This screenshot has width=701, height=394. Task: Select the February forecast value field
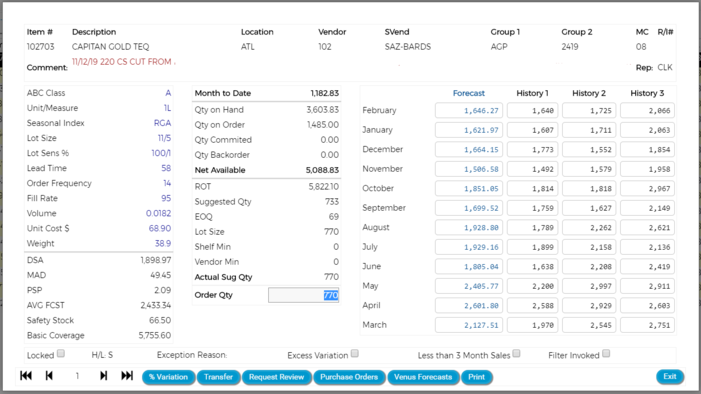click(469, 110)
